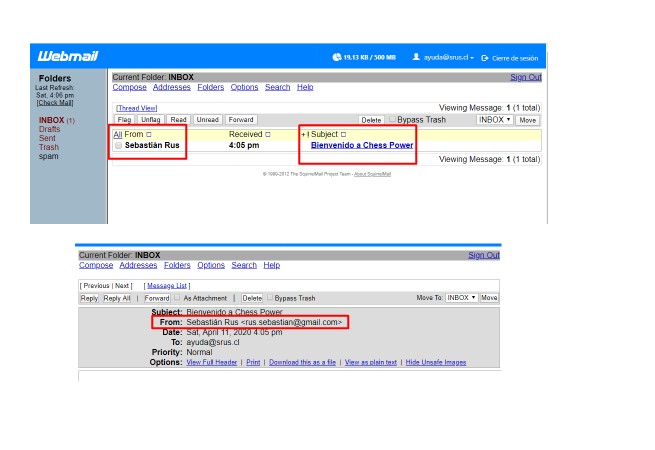Open INBOX folder dropdown beside Bypass Trash in list

tap(494, 119)
